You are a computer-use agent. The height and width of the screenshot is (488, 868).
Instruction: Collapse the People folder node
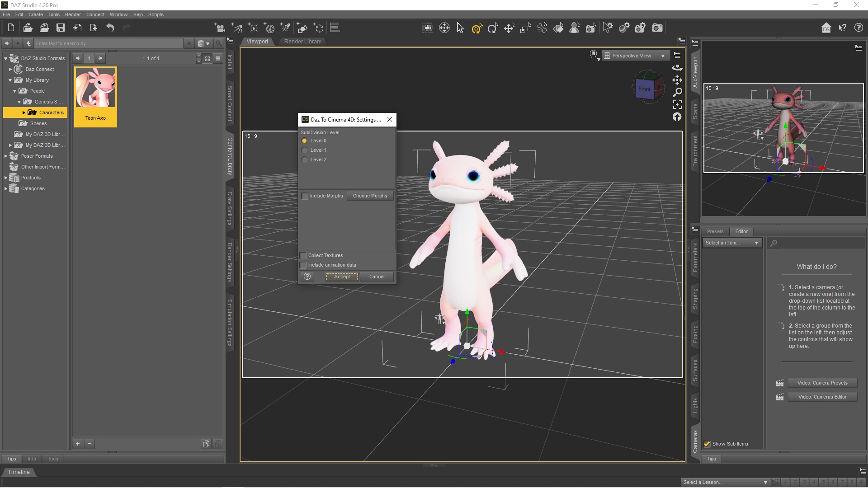pos(14,91)
